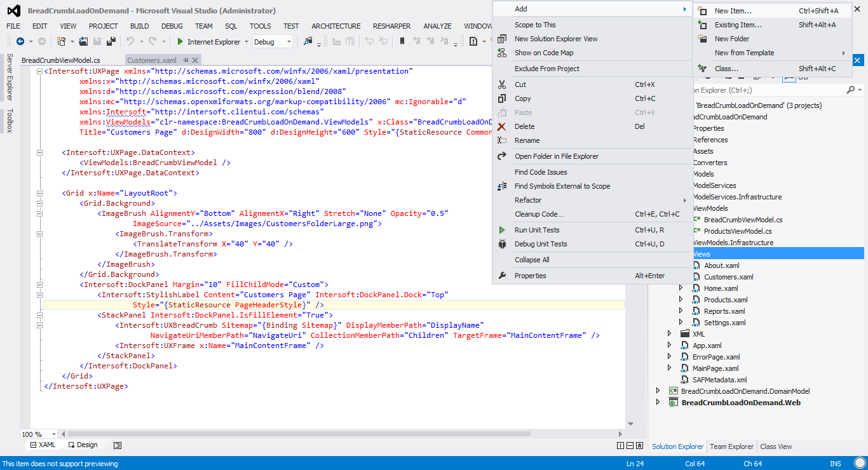Click Solution Explorer search magnifier icon

pos(851,90)
